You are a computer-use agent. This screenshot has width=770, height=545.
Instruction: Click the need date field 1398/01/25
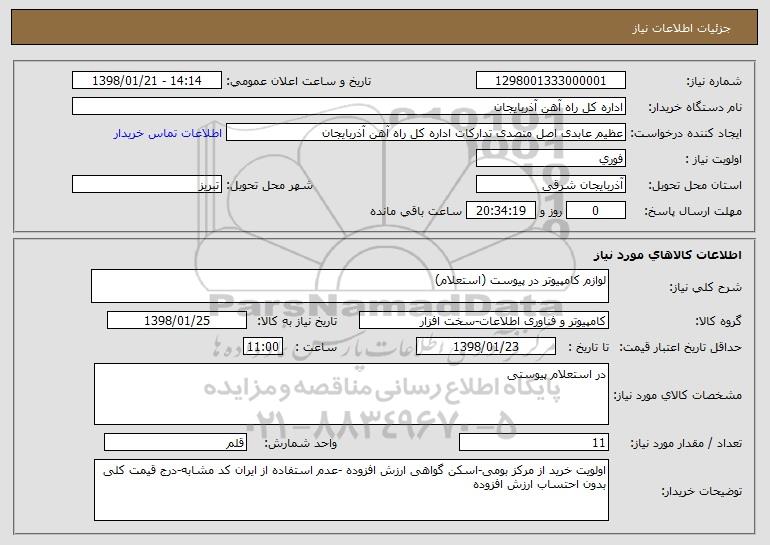(177, 321)
